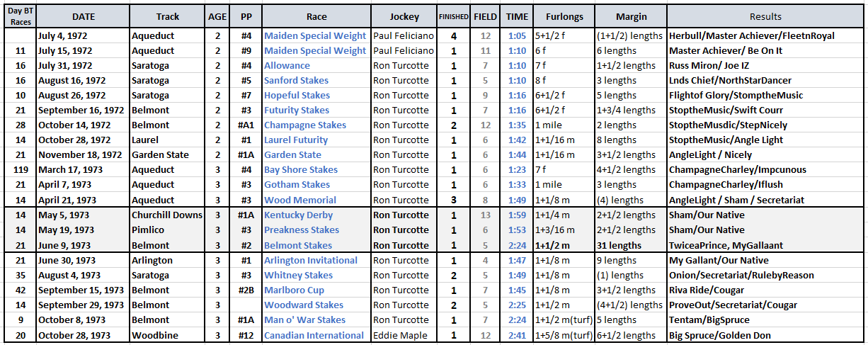Click the Day BT Races header cell
Viewport: 868px width, 345px height.
coord(19,16)
